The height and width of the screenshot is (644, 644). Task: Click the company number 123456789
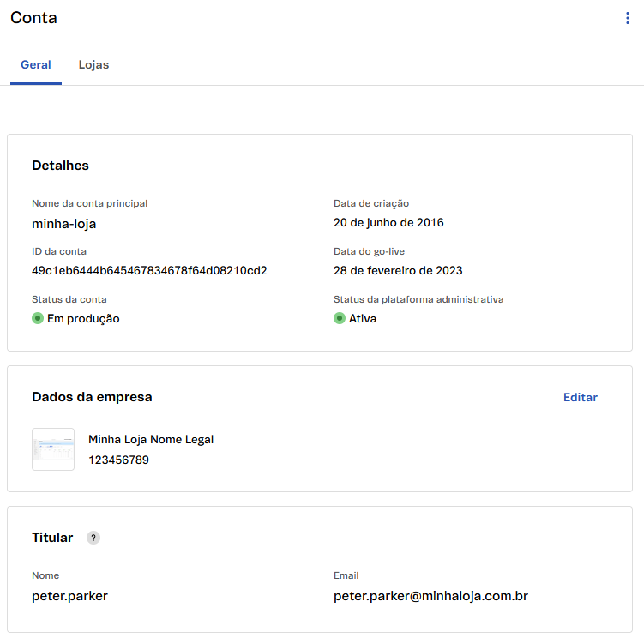coord(118,460)
